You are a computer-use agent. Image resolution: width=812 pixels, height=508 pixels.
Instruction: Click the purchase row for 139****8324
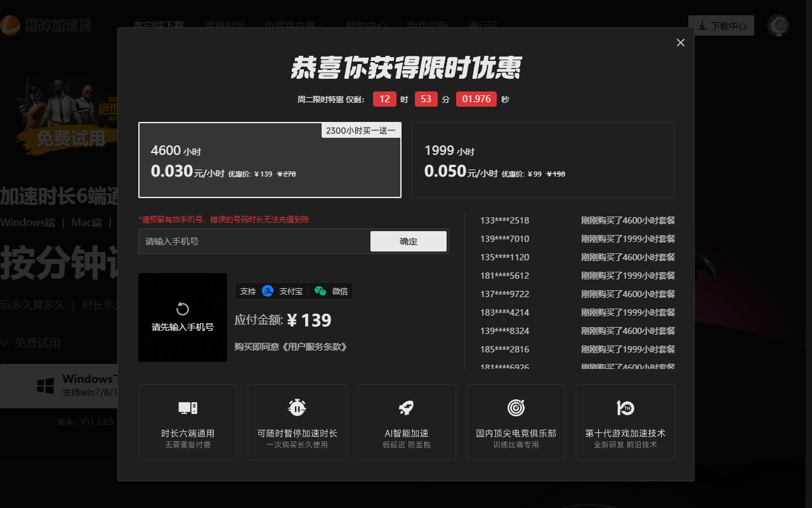click(577, 331)
